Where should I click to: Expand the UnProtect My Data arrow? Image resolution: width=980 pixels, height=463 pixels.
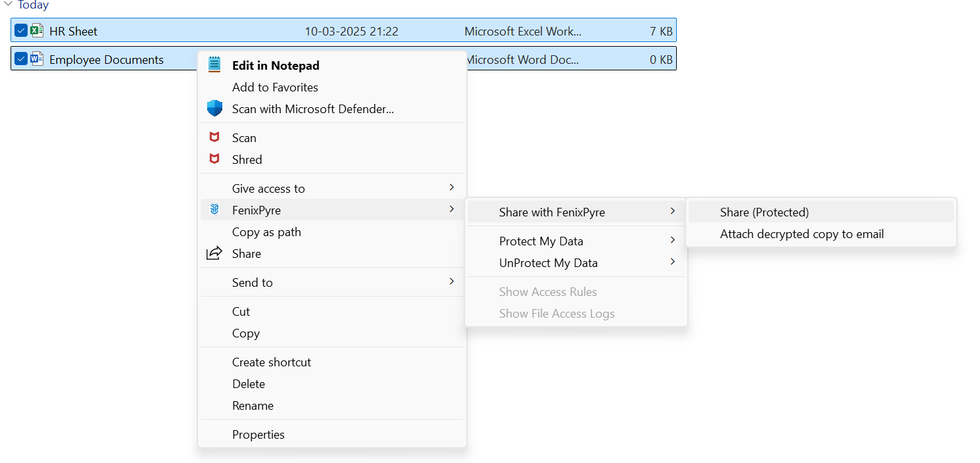[672, 262]
